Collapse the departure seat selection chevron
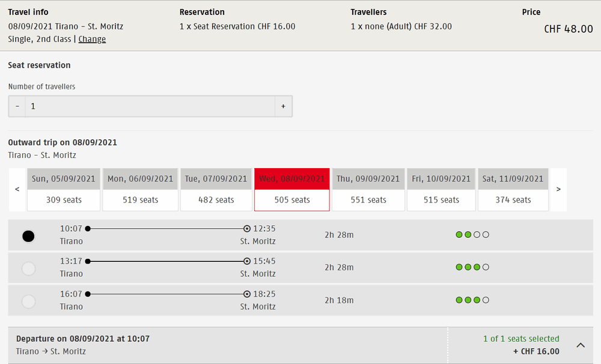This screenshot has width=601, height=364. click(581, 345)
